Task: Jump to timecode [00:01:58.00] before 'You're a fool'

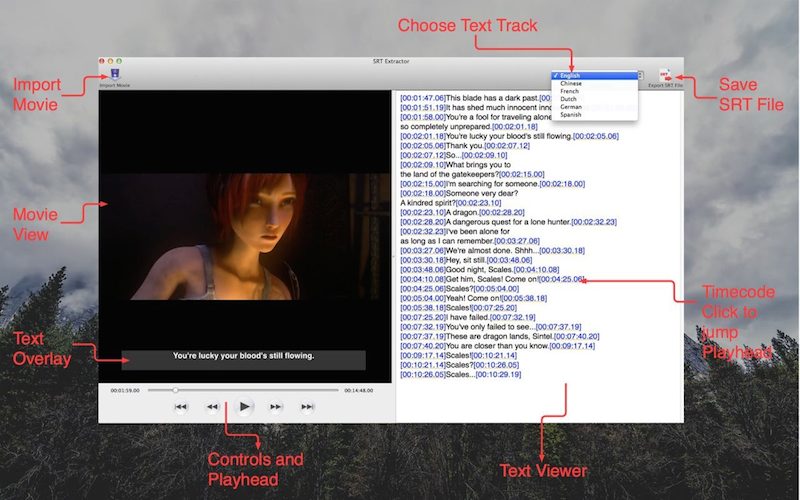Action: pos(423,117)
